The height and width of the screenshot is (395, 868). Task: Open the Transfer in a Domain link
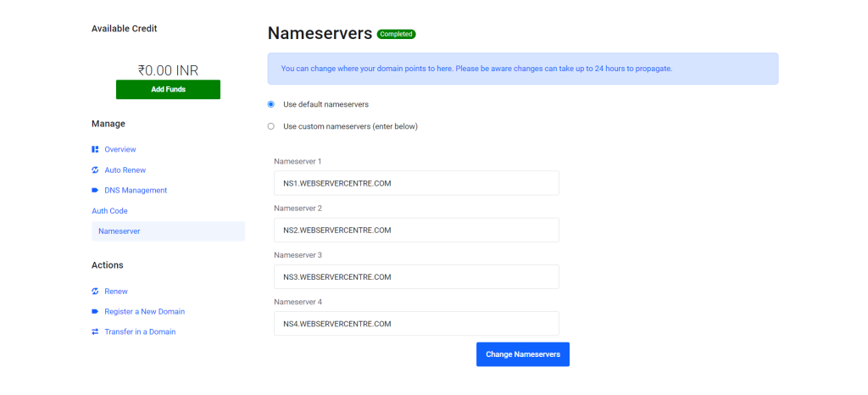(140, 332)
